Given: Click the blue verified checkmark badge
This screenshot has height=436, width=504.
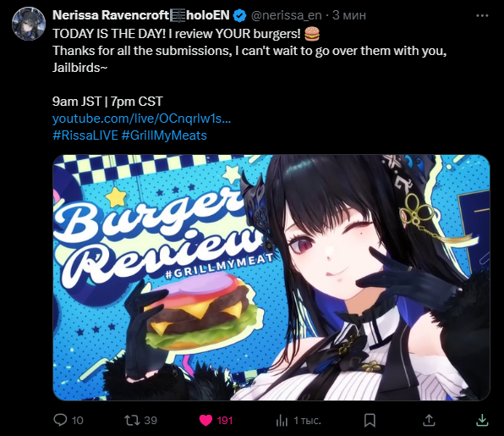Looking at the screenshot, I should [x=239, y=15].
